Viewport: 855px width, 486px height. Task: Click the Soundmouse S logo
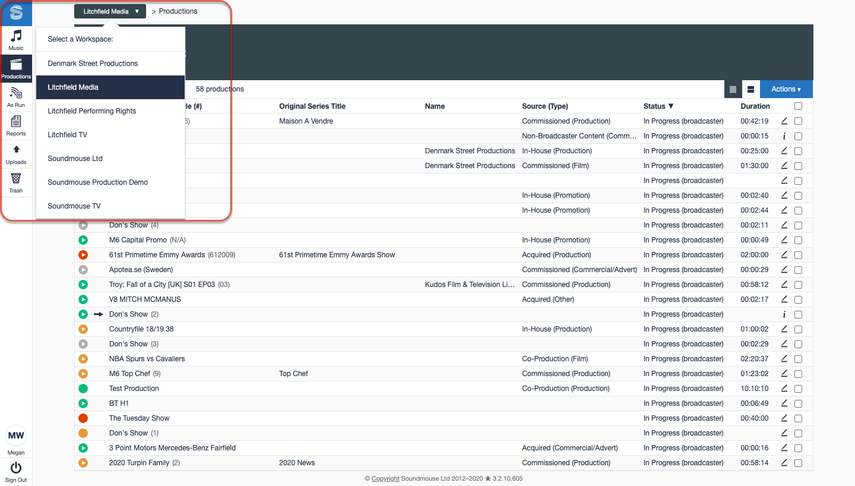(16, 12)
